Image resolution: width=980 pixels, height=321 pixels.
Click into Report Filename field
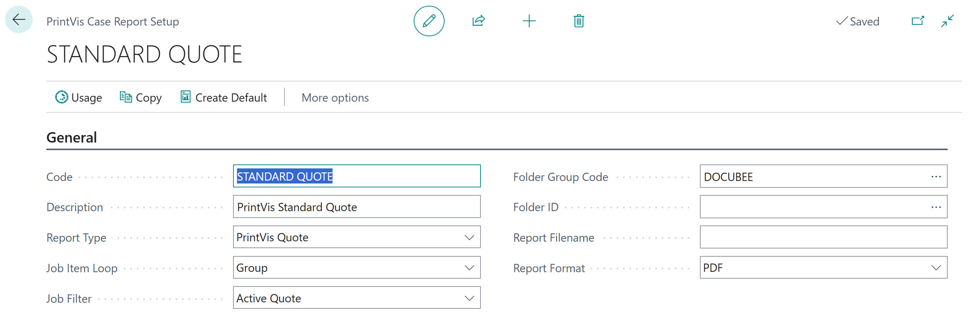click(x=823, y=237)
